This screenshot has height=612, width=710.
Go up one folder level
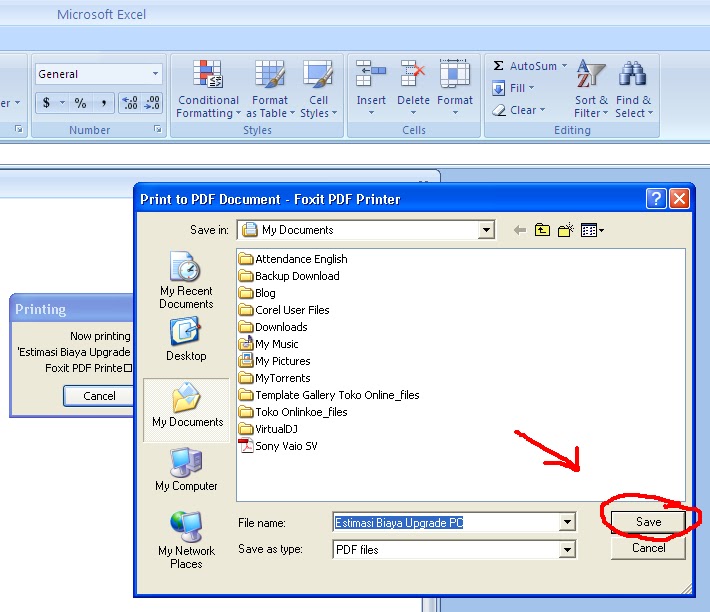point(542,230)
